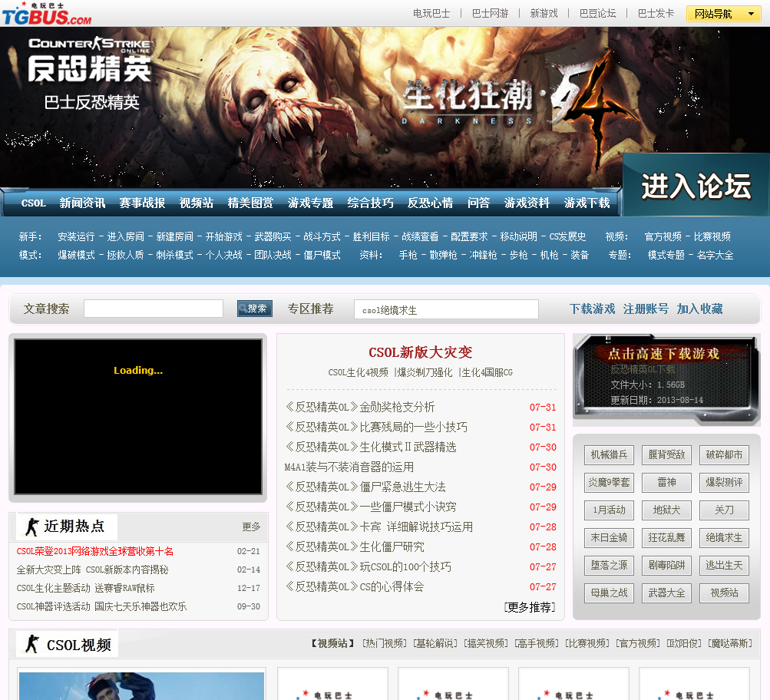The width and height of the screenshot is (770, 700).
Task: Click the 武器大全 tag button
Action: [666, 593]
